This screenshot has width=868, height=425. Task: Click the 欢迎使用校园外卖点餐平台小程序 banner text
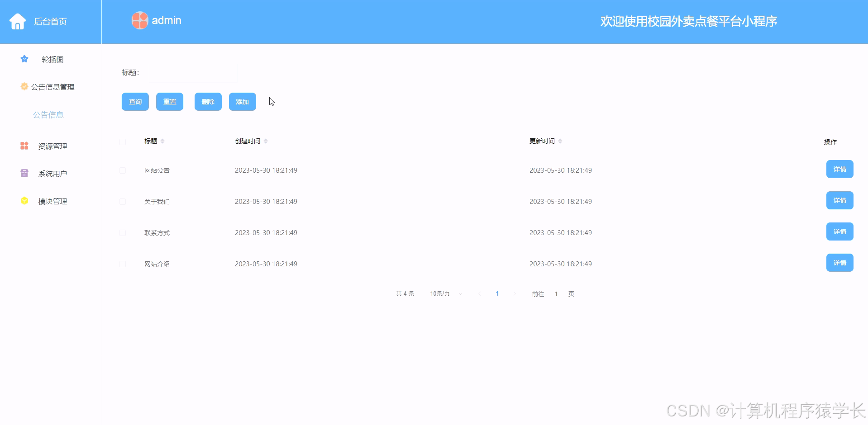(689, 21)
